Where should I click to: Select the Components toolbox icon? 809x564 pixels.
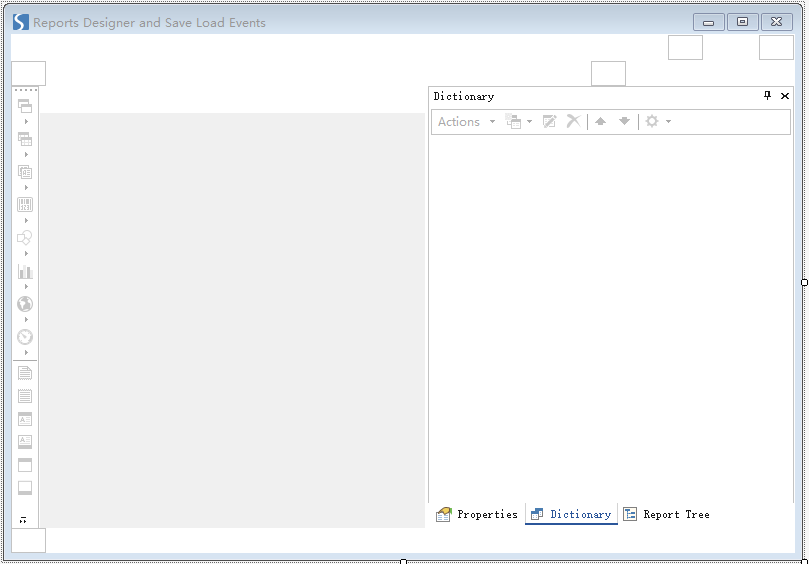pos(25,172)
